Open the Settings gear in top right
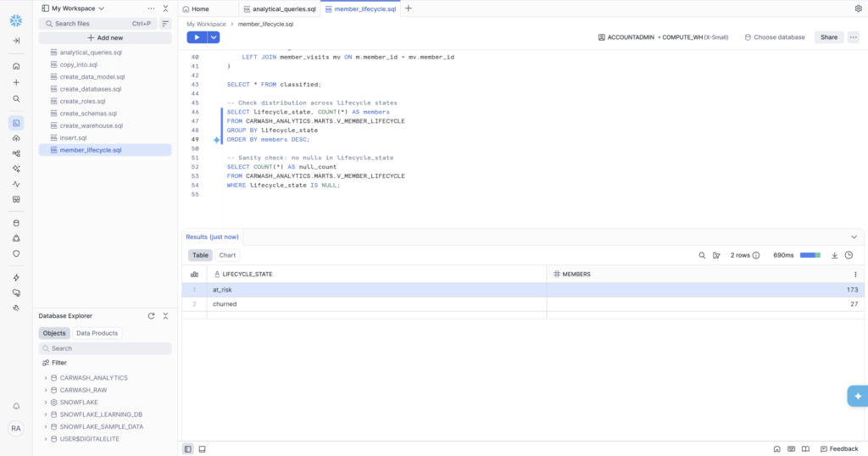 [x=858, y=8]
